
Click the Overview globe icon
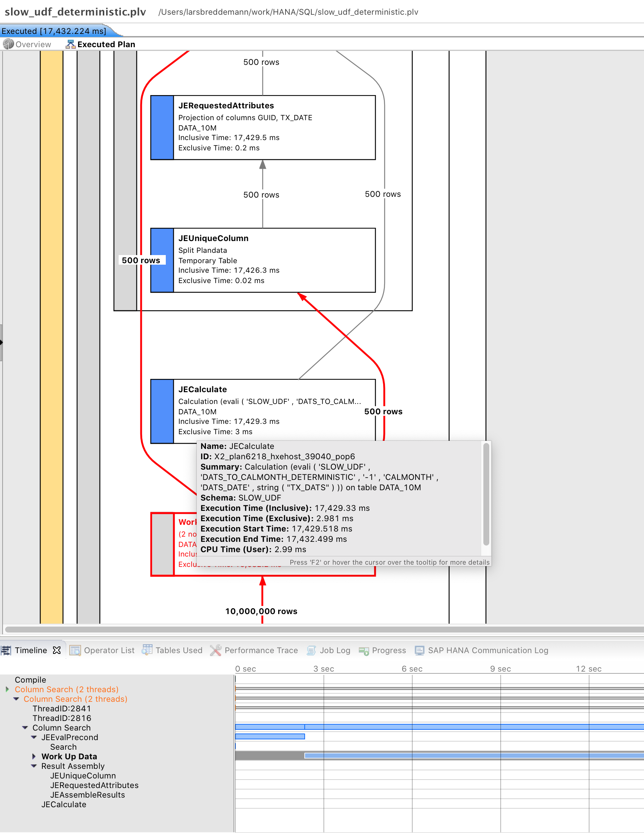[8, 44]
